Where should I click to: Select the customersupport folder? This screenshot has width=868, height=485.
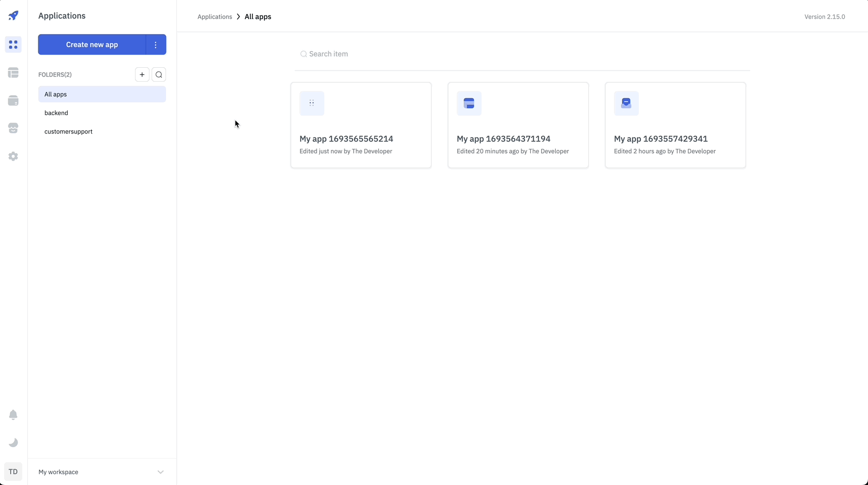68,131
